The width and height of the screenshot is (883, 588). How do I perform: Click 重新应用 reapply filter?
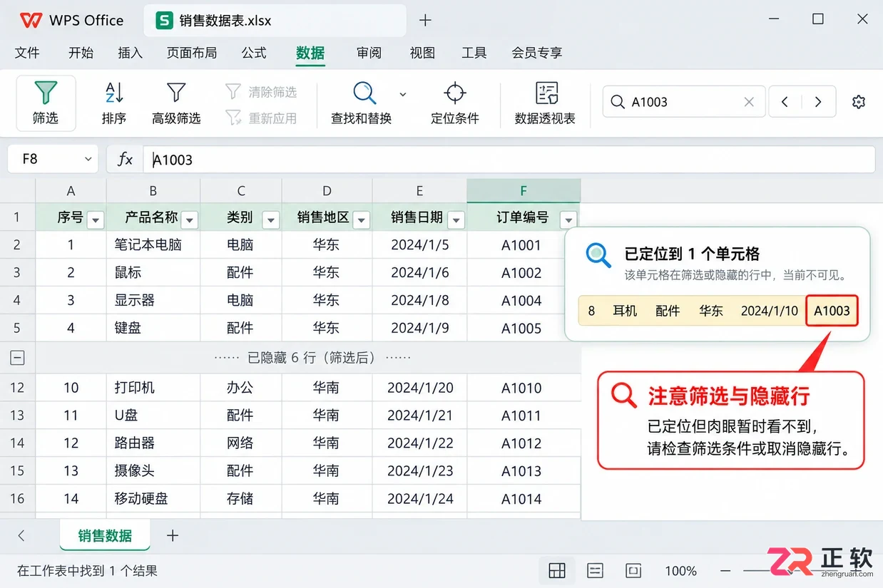[x=261, y=118]
